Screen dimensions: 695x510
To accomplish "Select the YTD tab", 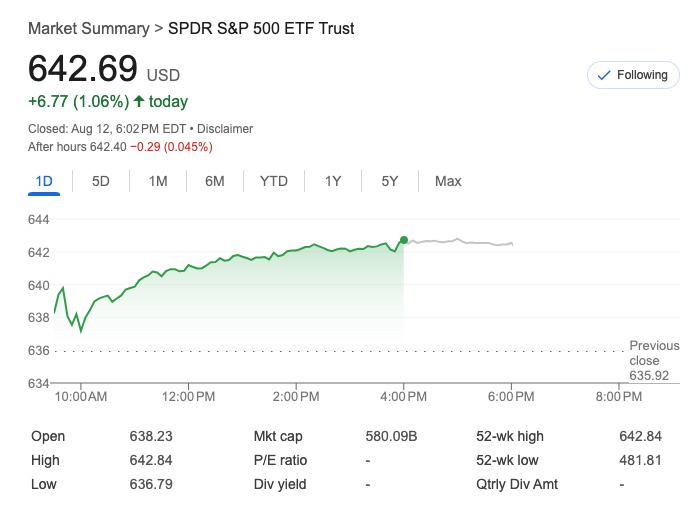I will click(x=273, y=181).
